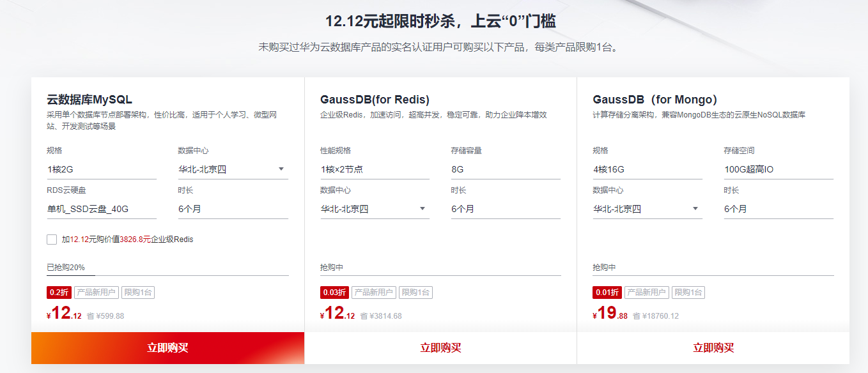Click the ¥19.88 price
This screenshot has height=373, width=868.
tap(610, 314)
